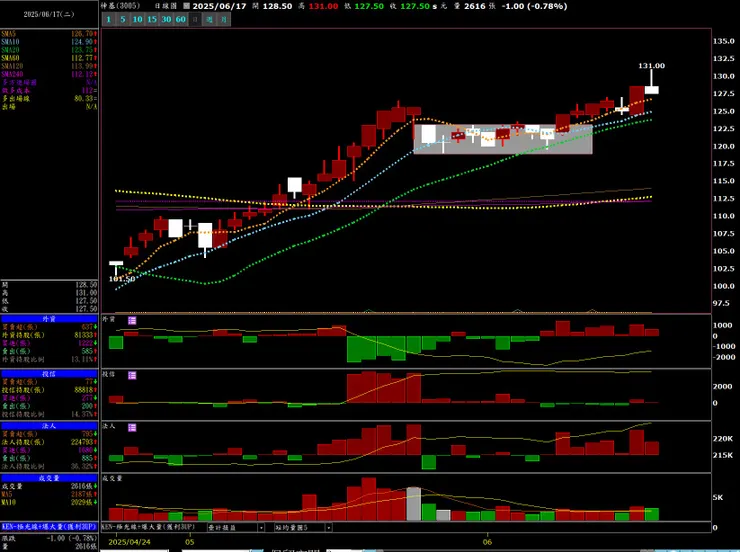Click the 2025/04/24 date axis label

[129, 542]
